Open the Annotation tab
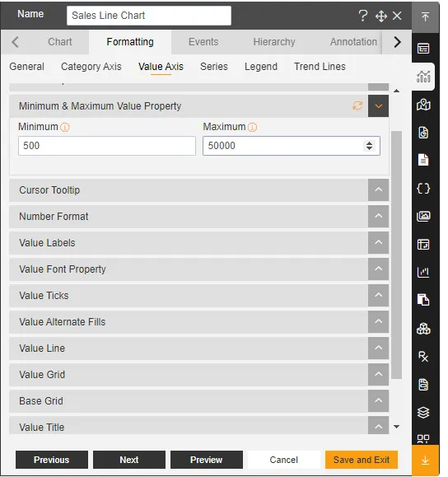Screen dimensions: 448x477 point(353,42)
